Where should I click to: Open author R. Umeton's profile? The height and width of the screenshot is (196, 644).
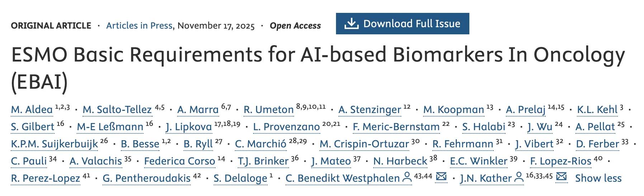pos(269,109)
